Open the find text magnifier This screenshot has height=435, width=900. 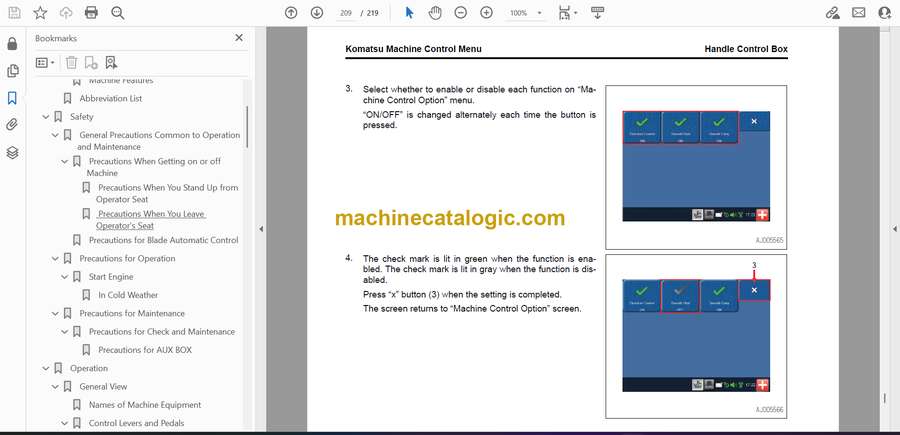[118, 13]
